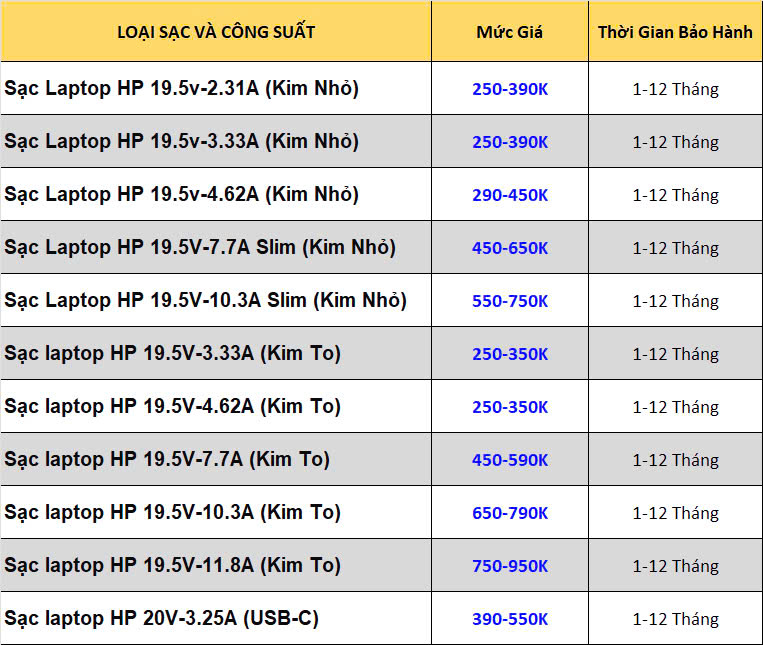This screenshot has width=763, height=645.
Task: Click the 290-450K price
Action: [510, 195]
